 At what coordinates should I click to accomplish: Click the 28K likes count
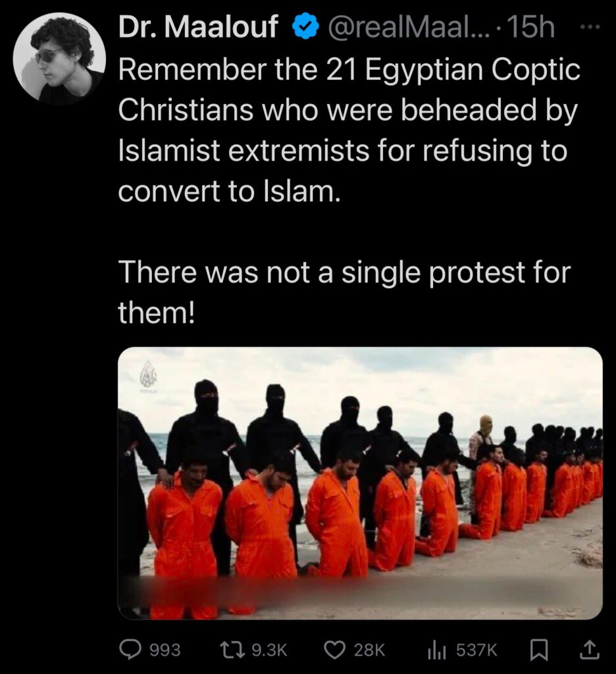[x=369, y=650]
